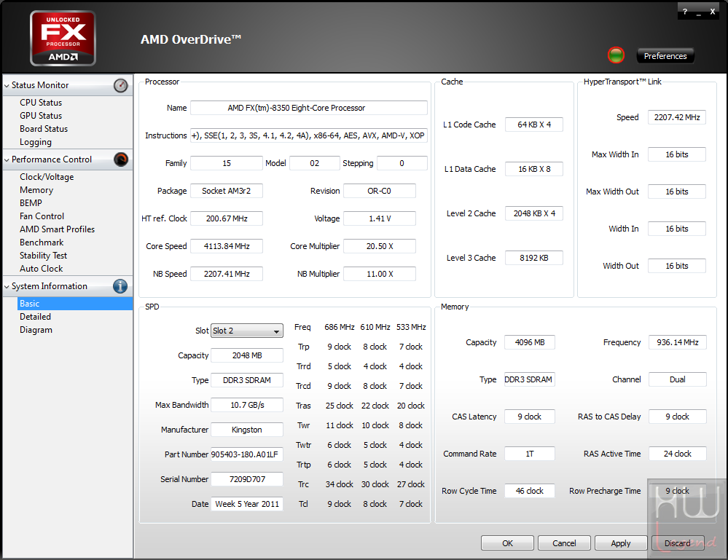Click the green status indicator light

(616, 55)
